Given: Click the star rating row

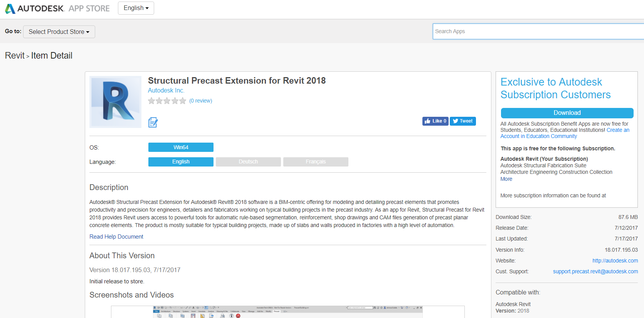Looking at the screenshot, I should (x=167, y=101).
